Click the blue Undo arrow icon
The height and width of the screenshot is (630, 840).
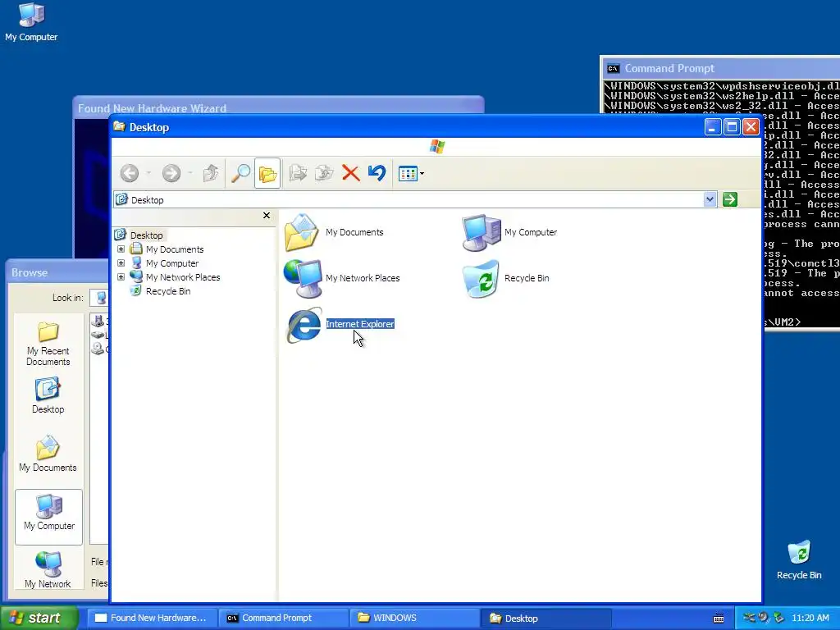(377, 172)
